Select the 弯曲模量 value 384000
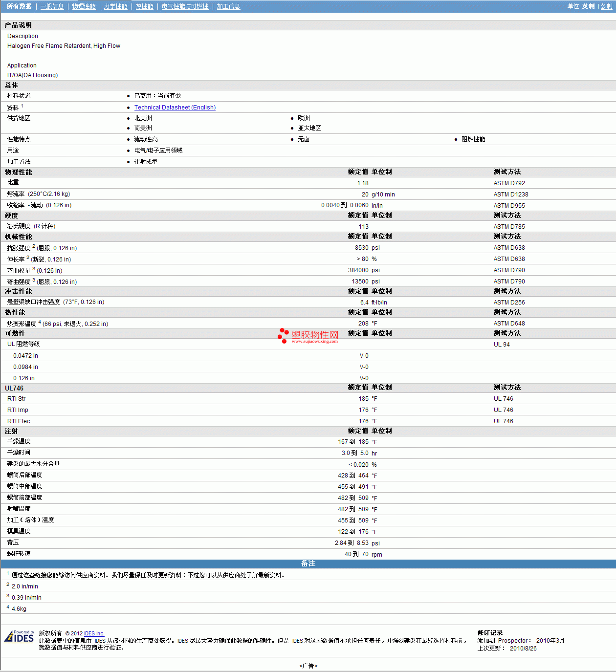The height and width of the screenshot is (672, 616). click(x=358, y=270)
